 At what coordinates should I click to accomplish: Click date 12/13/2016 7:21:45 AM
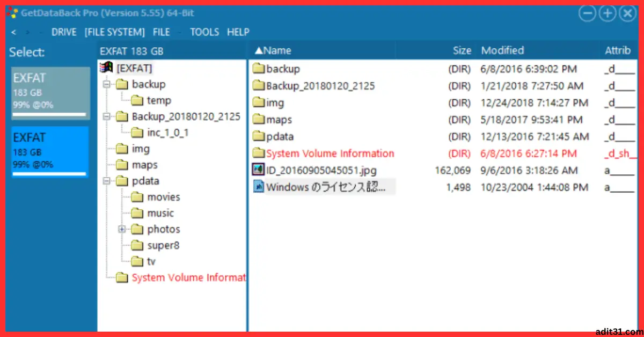pos(535,136)
